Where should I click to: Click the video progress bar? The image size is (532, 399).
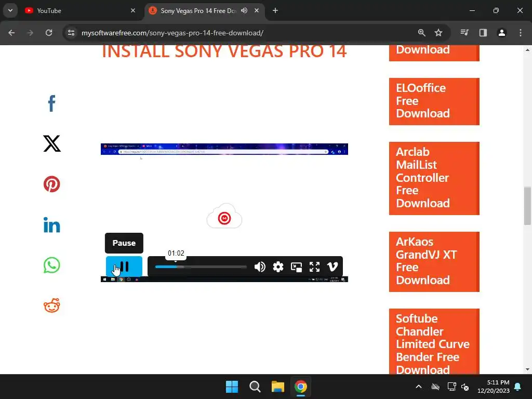pyautogui.click(x=201, y=267)
